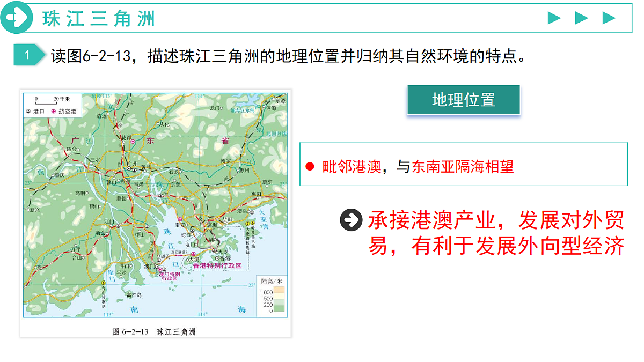This screenshot has width=644, height=362.
Task: Click the red text 毗邻港澳
Action: coord(352,167)
